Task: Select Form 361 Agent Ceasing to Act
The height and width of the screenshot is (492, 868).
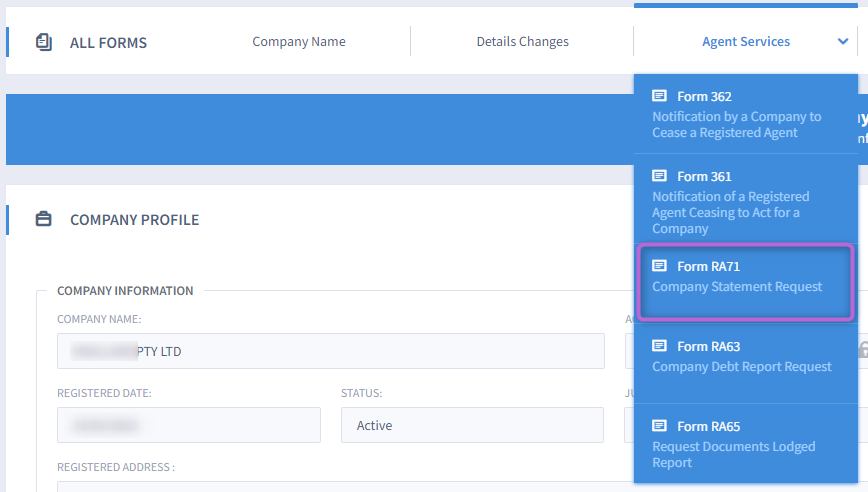Action: coord(746,200)
